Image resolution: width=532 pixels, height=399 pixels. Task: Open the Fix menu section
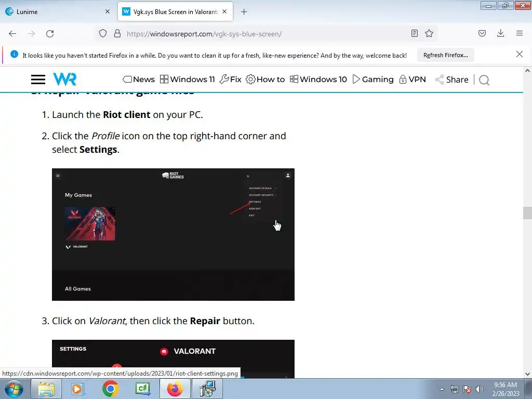[x=230, y=79]
